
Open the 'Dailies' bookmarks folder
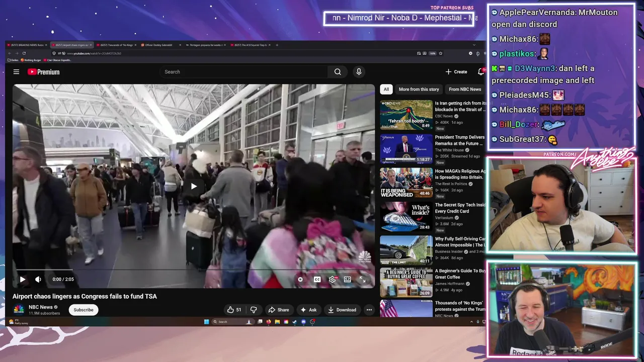coord(13,60)
